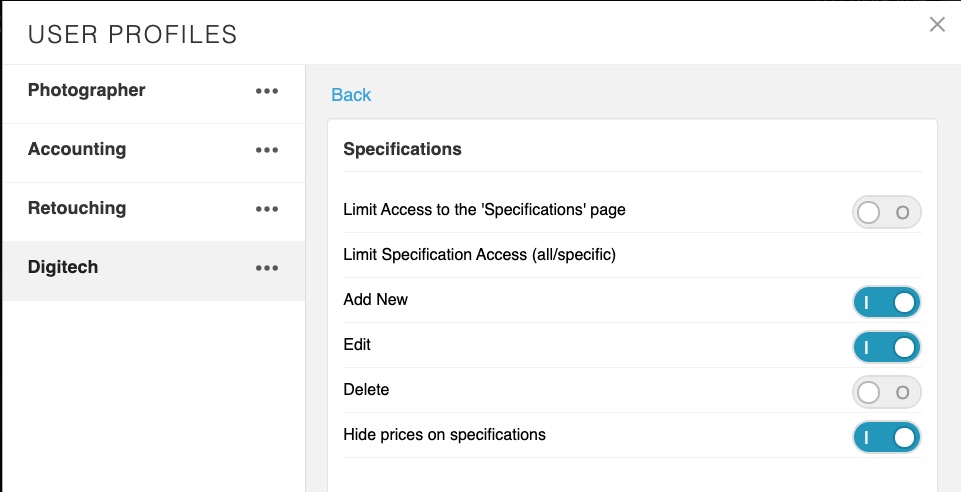Click the 'Add New' label text
The width and height of the screenshot is (961, 492).
375,299
